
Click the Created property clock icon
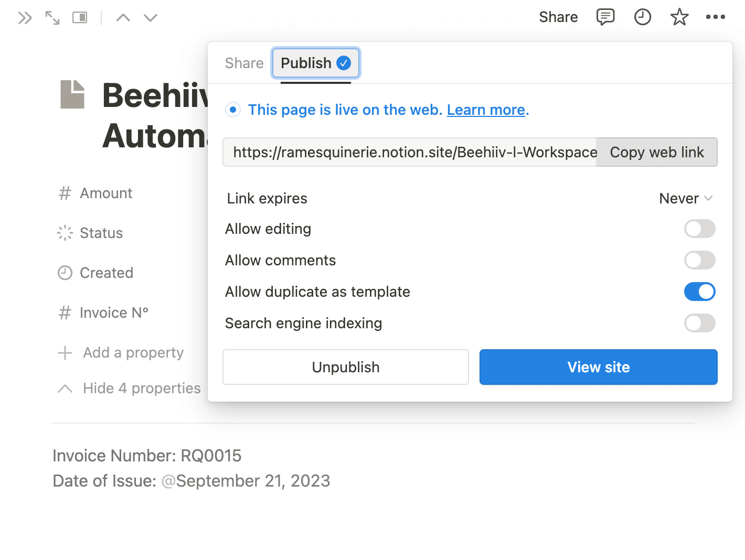coord(65,273)
